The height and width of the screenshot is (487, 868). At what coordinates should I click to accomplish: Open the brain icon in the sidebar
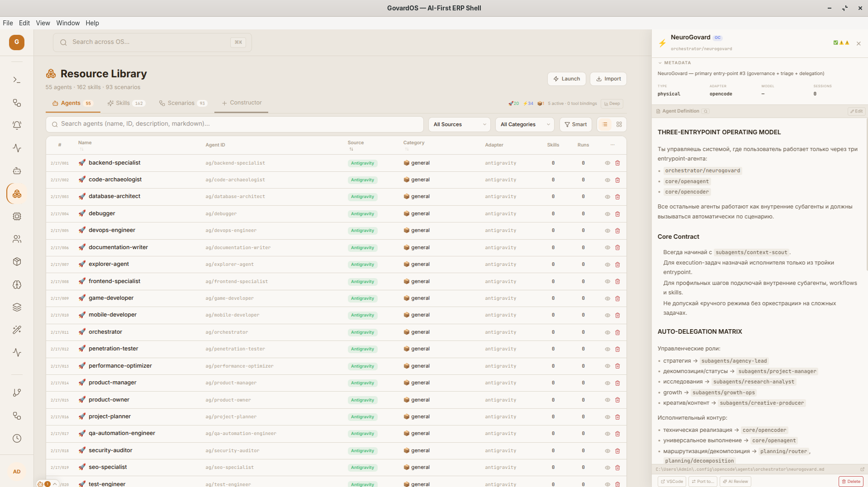point(17,284)
